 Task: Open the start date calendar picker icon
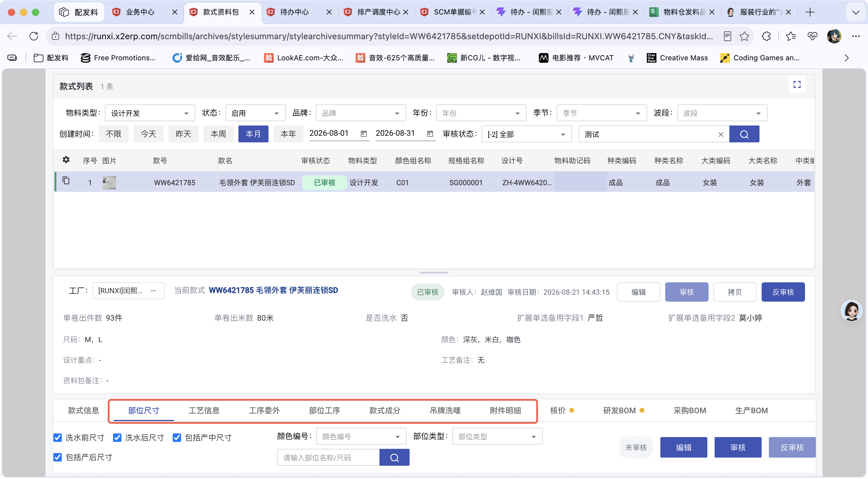[x=363, y=134]
